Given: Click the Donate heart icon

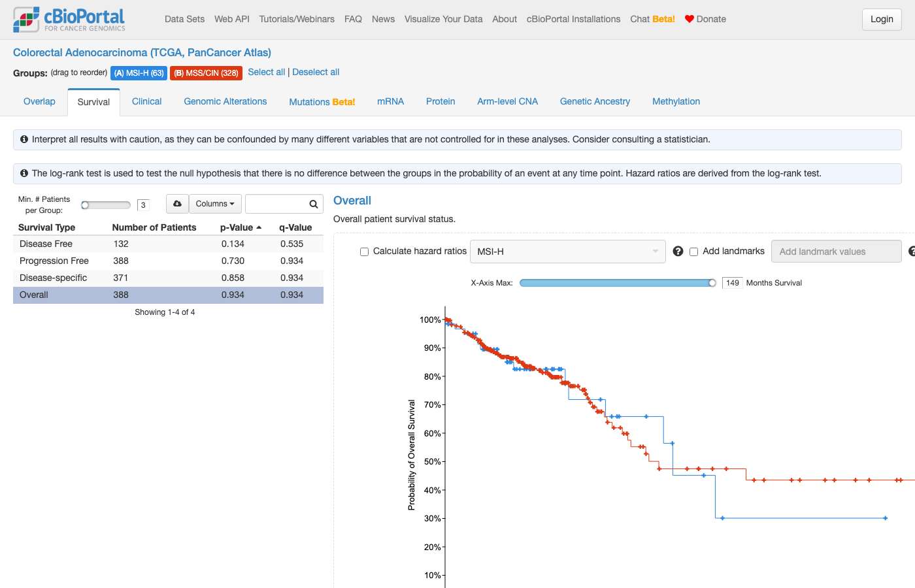Looking at the screenshot, I should point(689,19).
